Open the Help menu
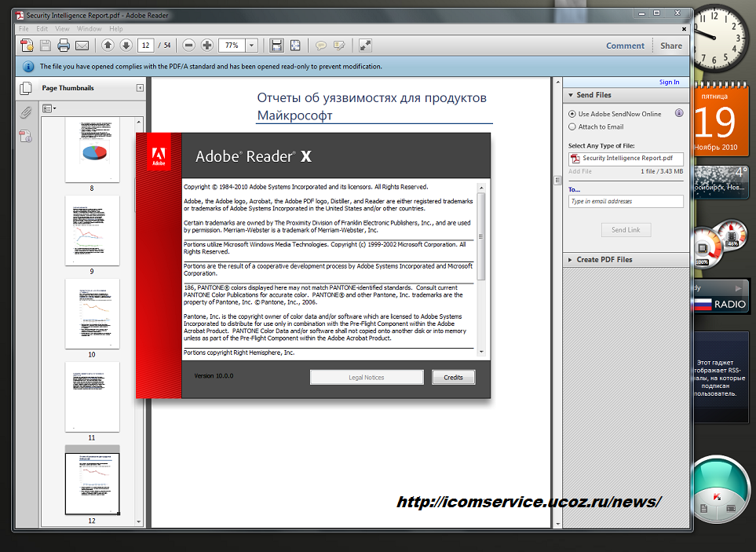The width and height of the screenshot is (756, 552). (115, 29)
